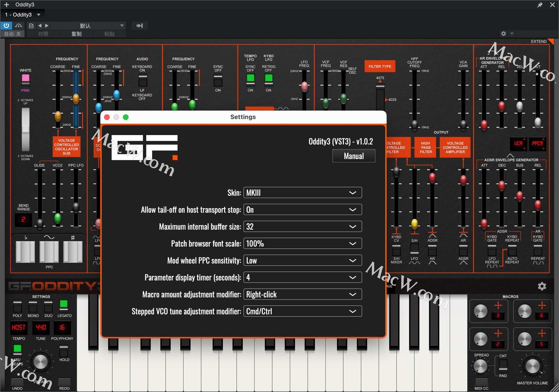Viewport: 559px width, 392px height.
Task: Open Patch browser font scale dropdown
Action: pos(303,243)
